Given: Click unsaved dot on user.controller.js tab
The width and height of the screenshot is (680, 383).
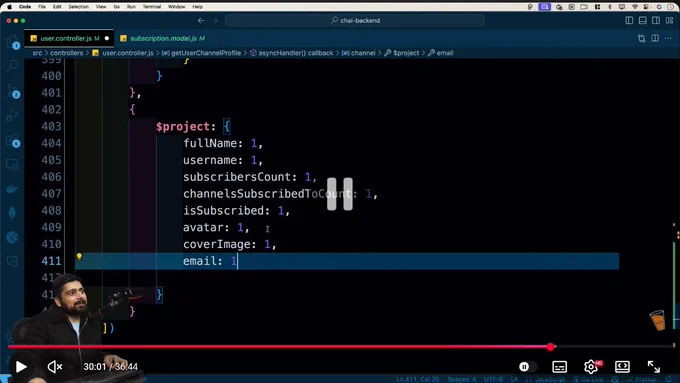Looking at the screenshot, I should click(x=107, y=38).
